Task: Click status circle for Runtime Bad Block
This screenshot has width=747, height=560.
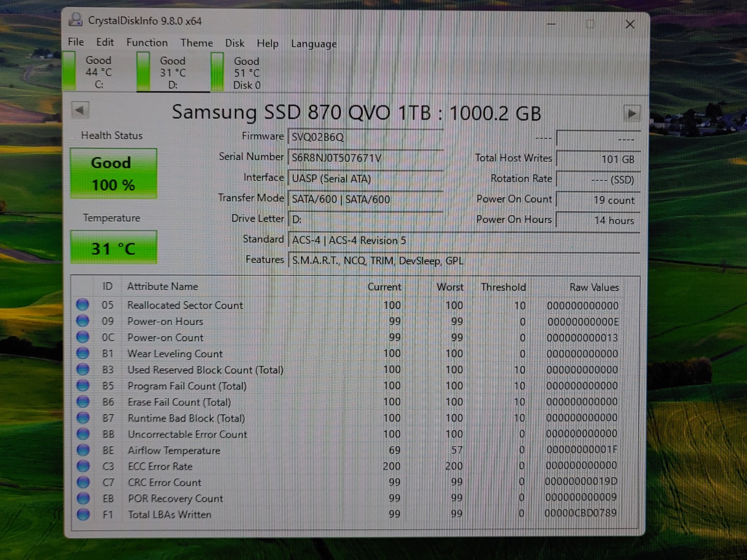Action: pyautogui.click(x=82, y=417)
